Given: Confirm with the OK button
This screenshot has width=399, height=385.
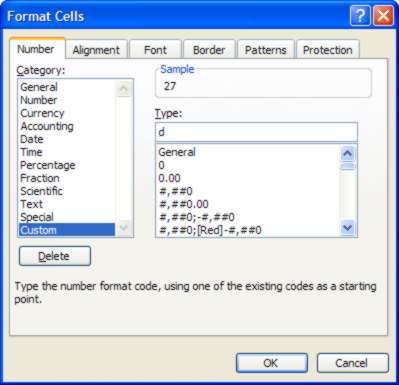Looking at the screenshot, I should 272,363.
